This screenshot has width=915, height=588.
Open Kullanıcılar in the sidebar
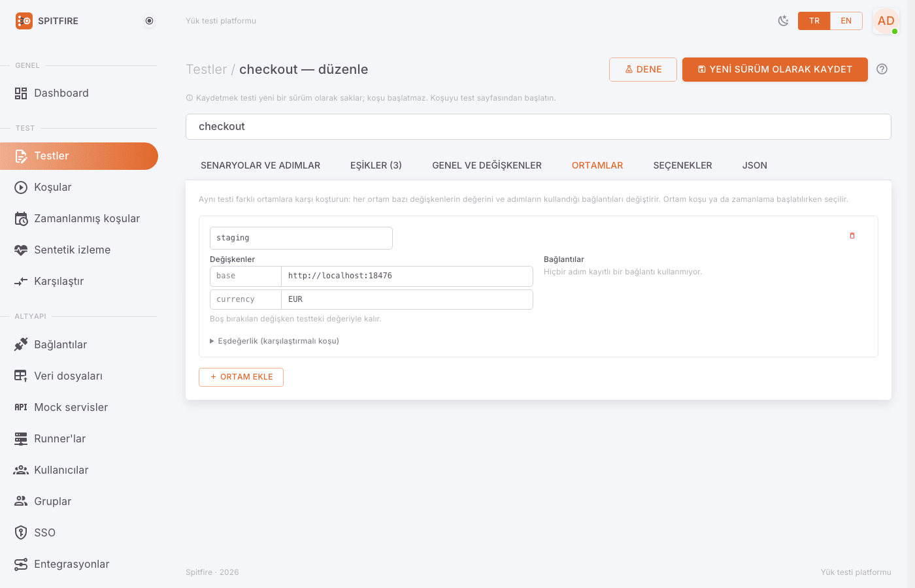78,470
